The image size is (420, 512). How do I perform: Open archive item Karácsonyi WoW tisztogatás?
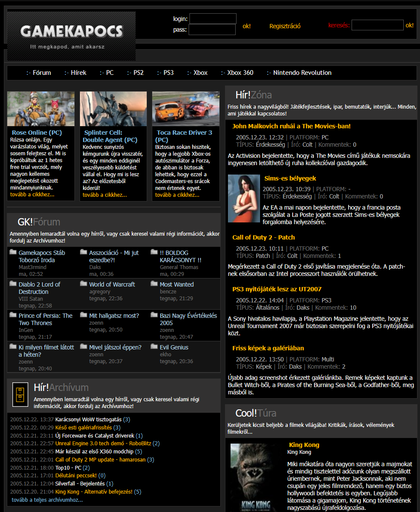(x=88, y=419)
